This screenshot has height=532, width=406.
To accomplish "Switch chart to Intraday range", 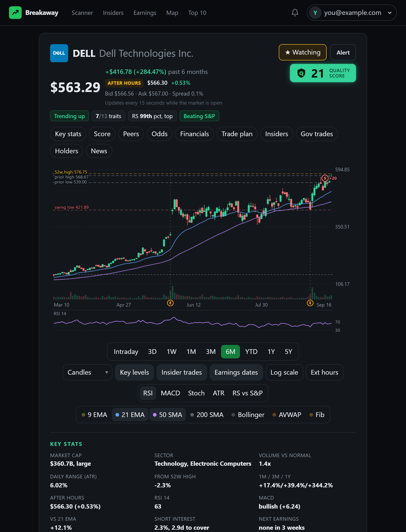I will point(126,351).
